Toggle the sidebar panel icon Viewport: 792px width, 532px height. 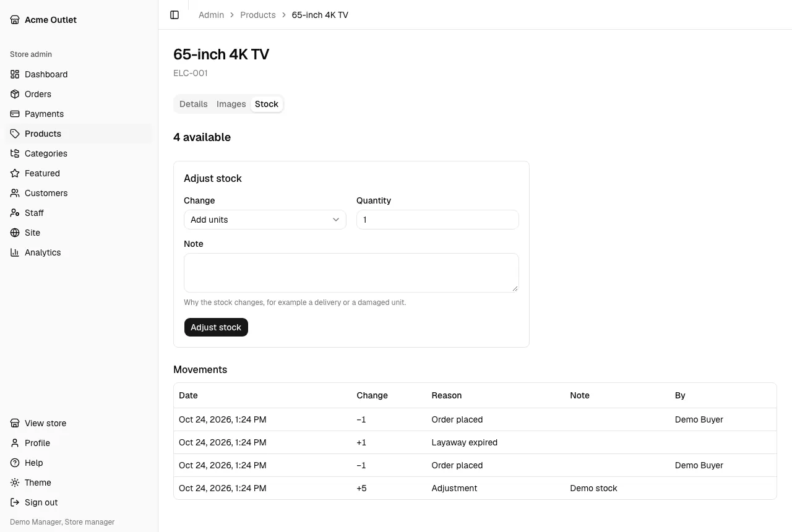pos(174,15)
